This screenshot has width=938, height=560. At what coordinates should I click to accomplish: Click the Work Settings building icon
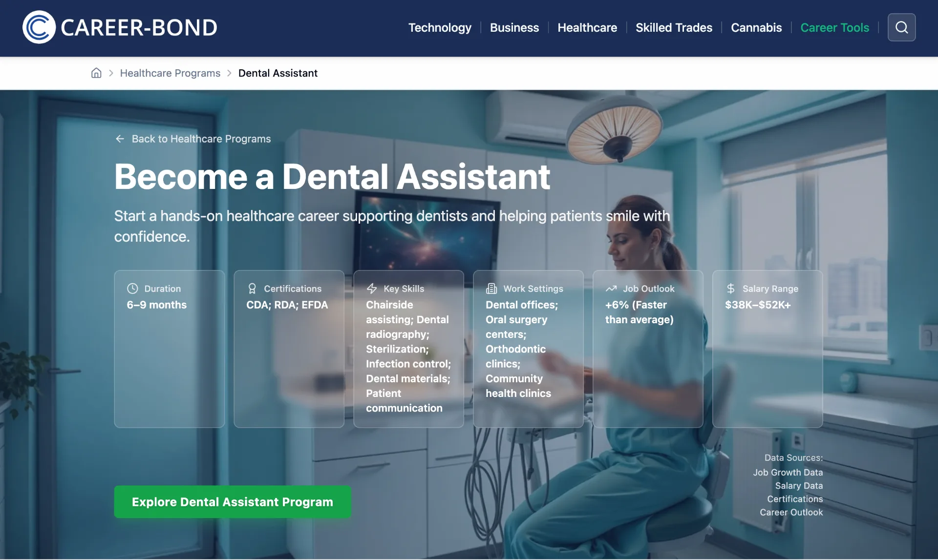pyautogui.click(x=491, y=289)
